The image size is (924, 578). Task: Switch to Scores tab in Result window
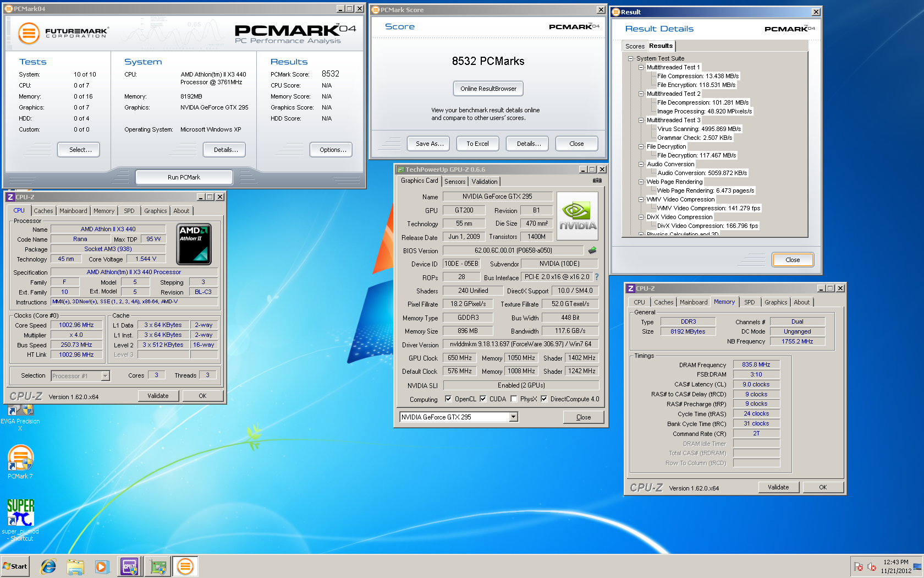pos(635,47)
